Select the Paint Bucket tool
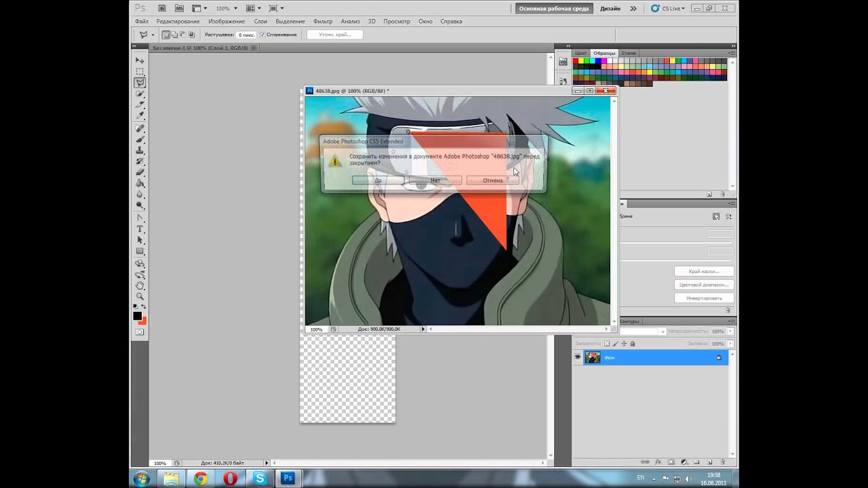 click(140, 183)
